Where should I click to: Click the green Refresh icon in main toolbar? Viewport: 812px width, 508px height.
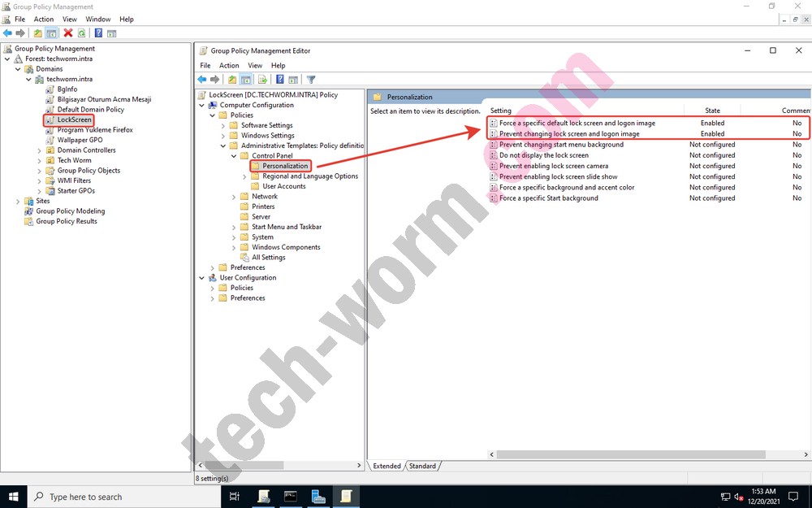(81, 33)
